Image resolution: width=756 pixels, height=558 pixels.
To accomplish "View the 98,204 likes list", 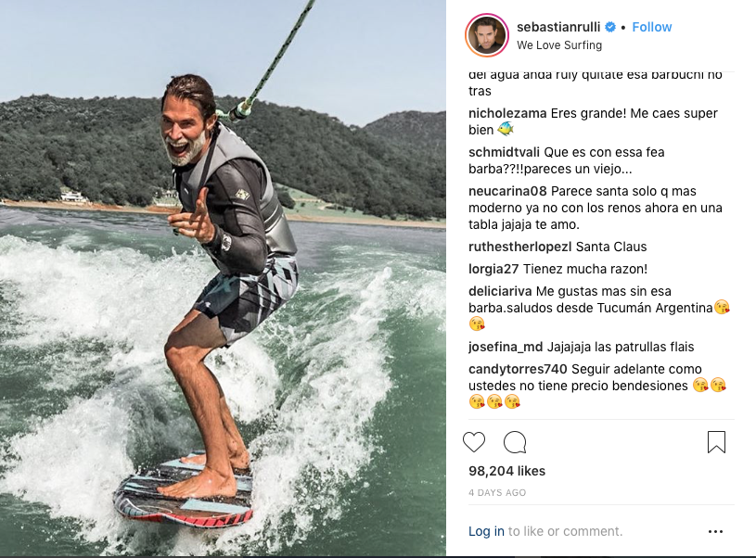I will (506, 471).
